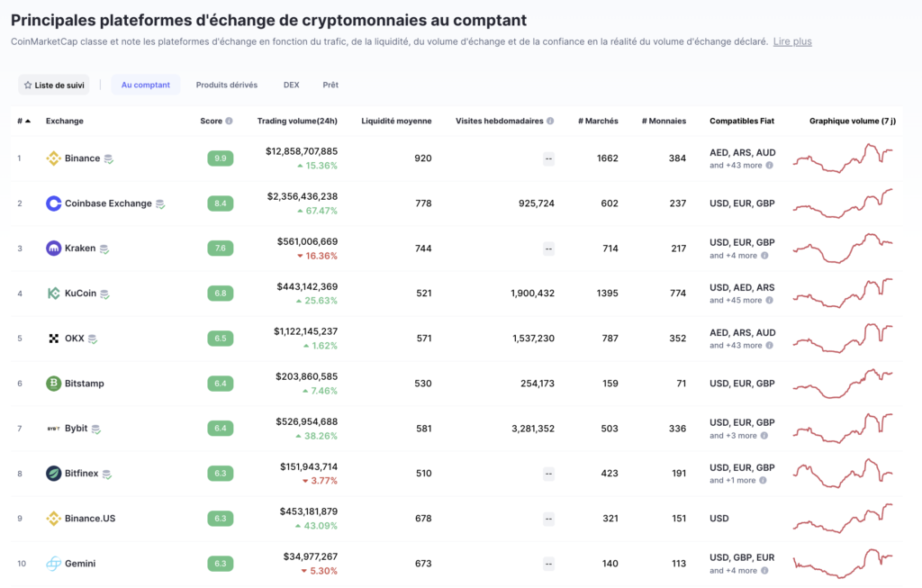Open Liste de suivi watchlist
This screenshot has width=922, height=588.
pos(53,85)
